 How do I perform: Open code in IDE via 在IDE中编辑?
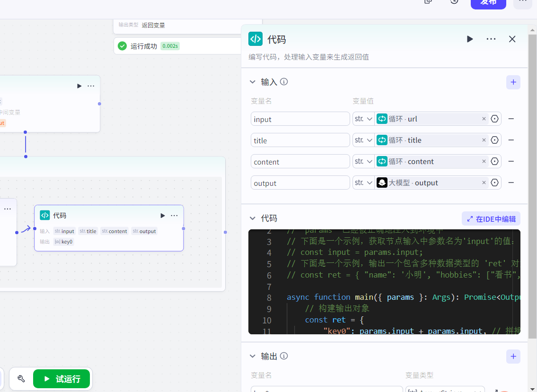[x=491, y=219]
